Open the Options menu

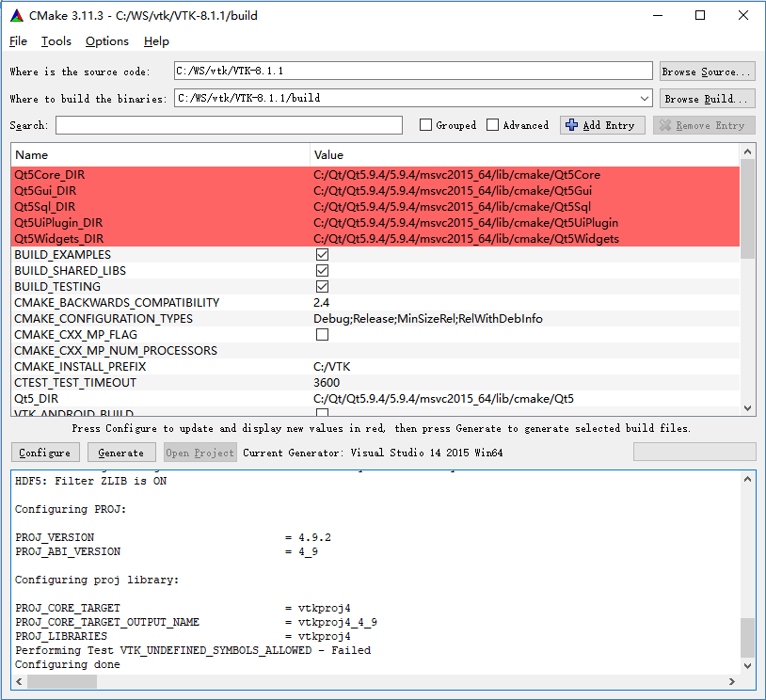(107, 41)
